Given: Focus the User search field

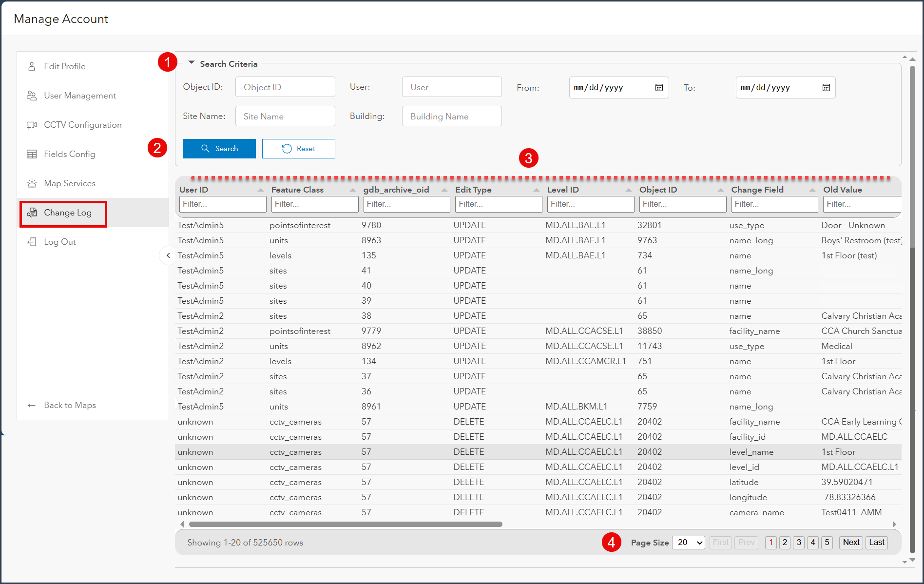Looking at the screenshot, I should point(452,87).
